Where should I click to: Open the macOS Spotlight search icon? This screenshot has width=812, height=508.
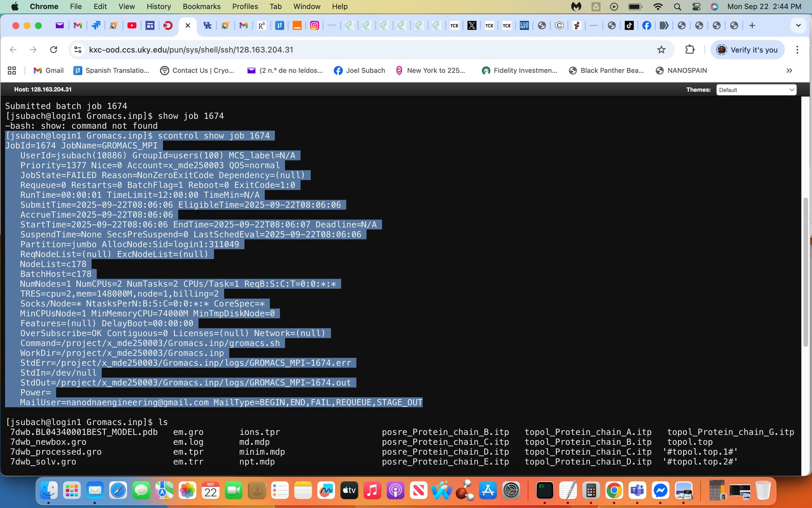click(x=678, y=6)
